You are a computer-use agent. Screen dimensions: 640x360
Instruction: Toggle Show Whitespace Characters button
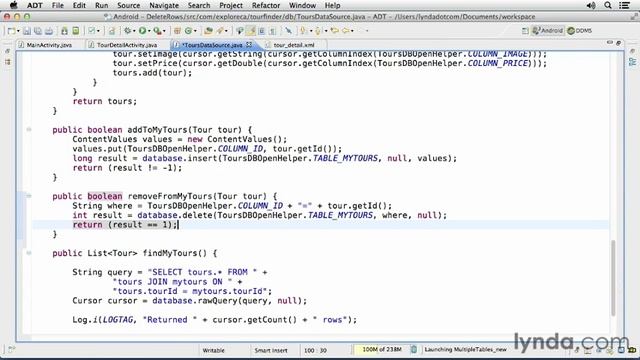click(272, 31)
